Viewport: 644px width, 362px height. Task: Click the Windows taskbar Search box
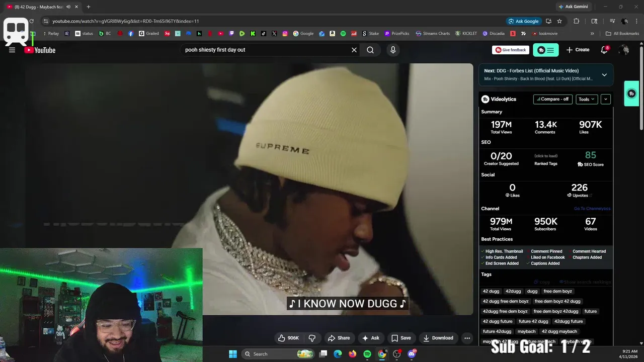click(x=277, y=354)
